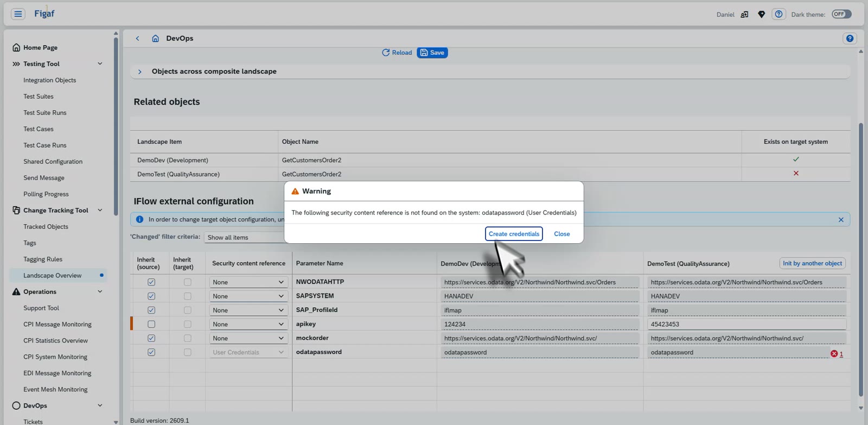The height and width of the screenshot is (425, 868).
Task: Open Integration Objects in sidebar
Action: coord(49,80)
